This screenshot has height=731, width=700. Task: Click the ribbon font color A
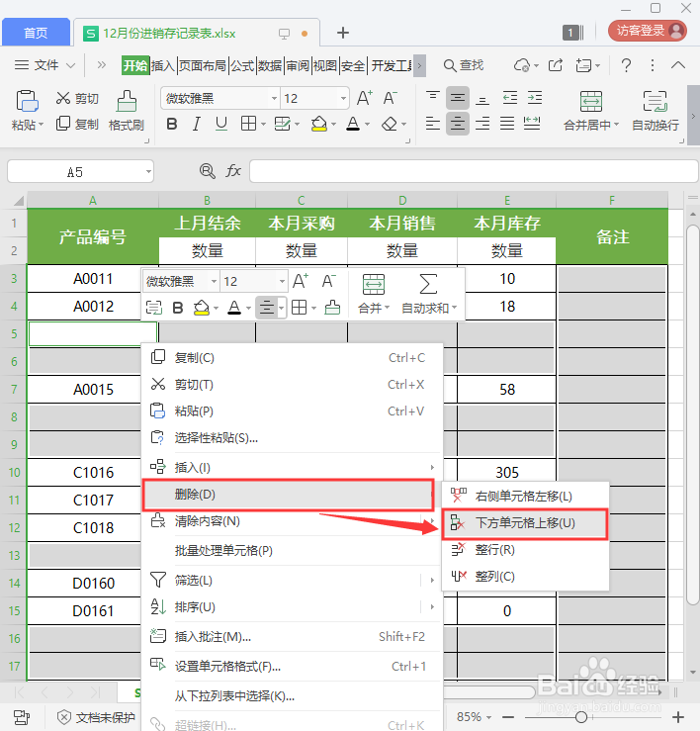353,124
